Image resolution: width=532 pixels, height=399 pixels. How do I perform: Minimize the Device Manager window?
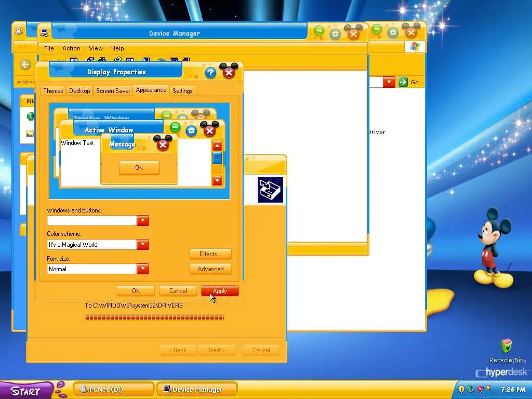319,31
